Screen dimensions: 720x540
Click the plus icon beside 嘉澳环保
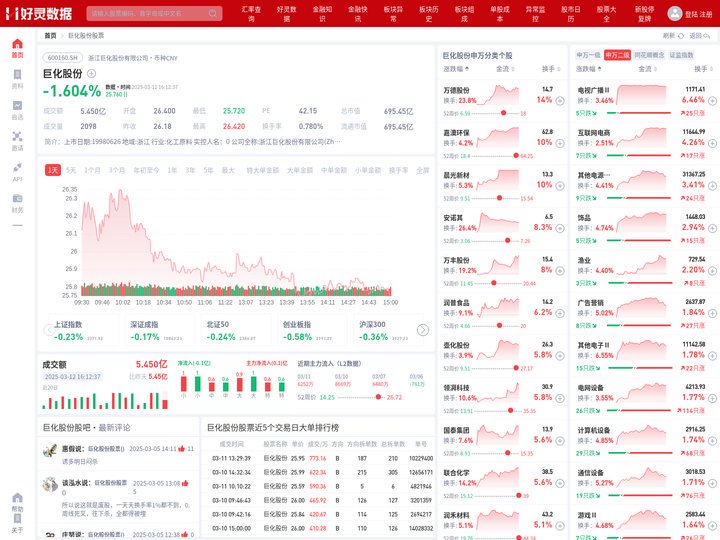click(560, 143)
